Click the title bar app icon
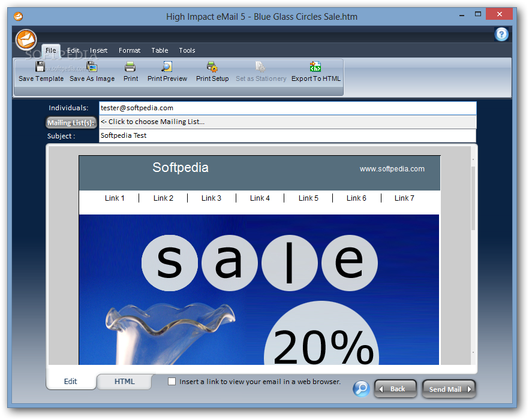 [18, 16]
